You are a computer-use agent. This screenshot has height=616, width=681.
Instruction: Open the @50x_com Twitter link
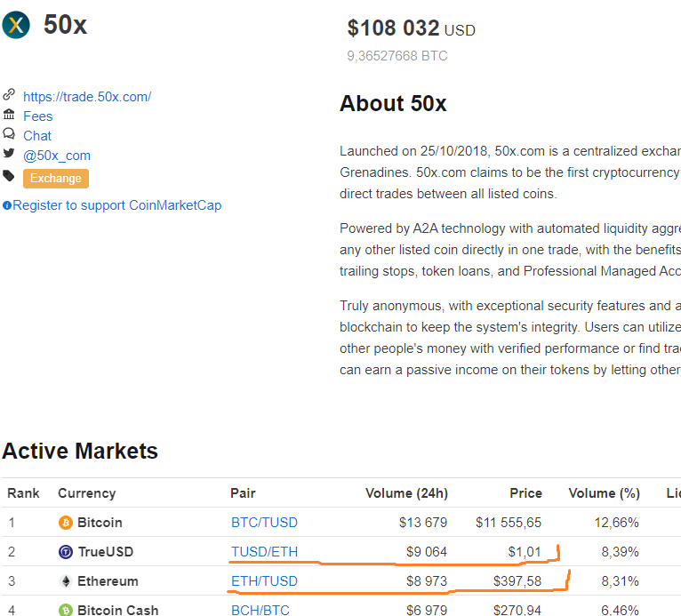57,156
